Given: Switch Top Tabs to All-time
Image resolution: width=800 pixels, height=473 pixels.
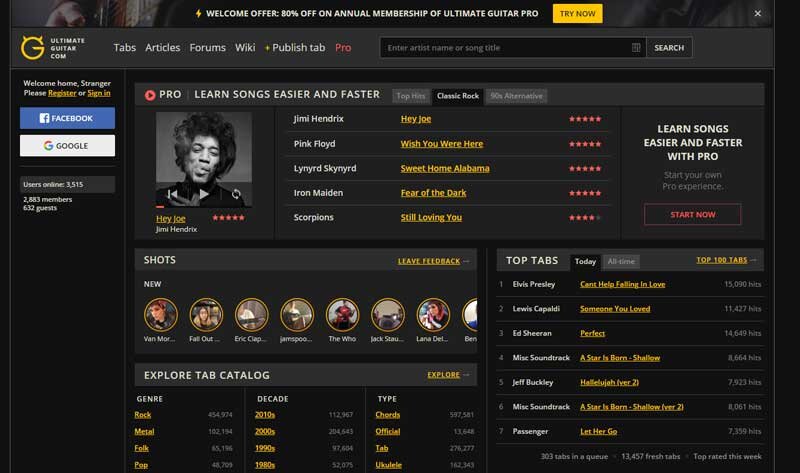Looking at the screenshot, I should (x=621, y=261).
